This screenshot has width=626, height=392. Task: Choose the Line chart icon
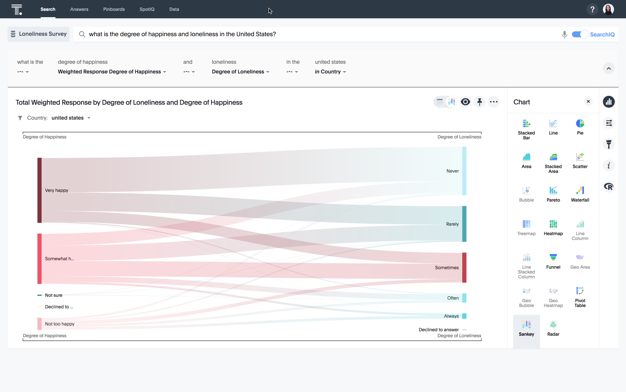[553, 127]
